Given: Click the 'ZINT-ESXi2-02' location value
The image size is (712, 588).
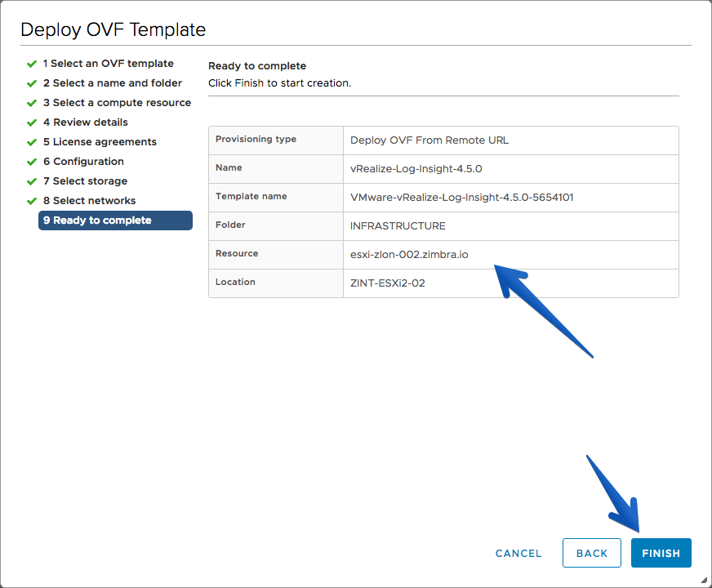Looking at the screenshot, I should (387, 283).
